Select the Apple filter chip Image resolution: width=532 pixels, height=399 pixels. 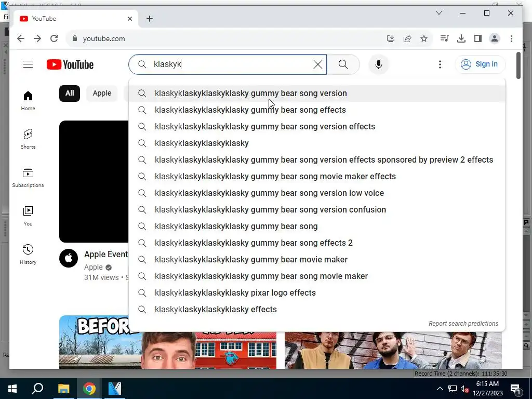[x=102, y=94]
